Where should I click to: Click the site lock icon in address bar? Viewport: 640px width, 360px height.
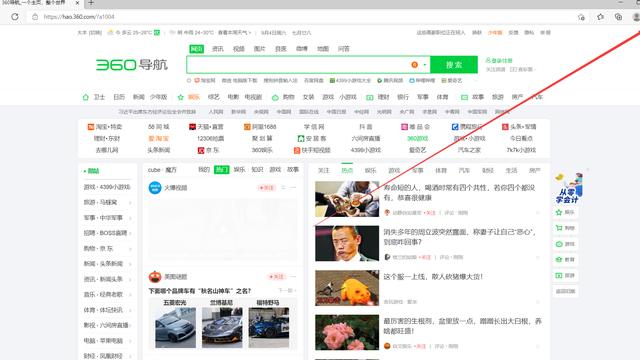(x=35, y=17)
